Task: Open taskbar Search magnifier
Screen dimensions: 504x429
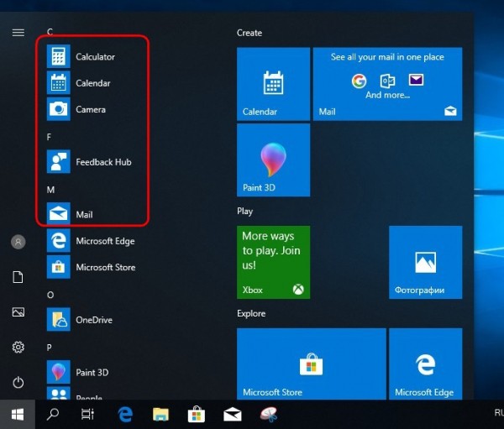Action: point(53,414)
